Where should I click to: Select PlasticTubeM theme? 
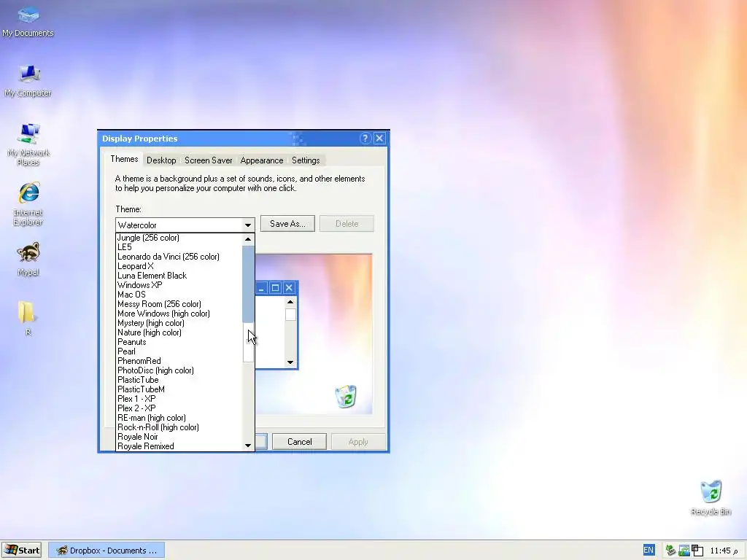pyautogui.click(x=179, y=389)
